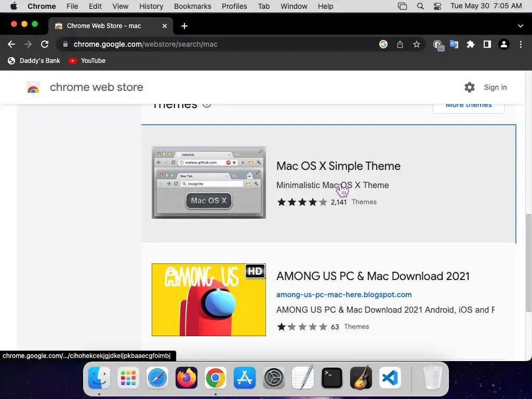Open the Window menu
532x399 pixels.
(x=294, y=6)
